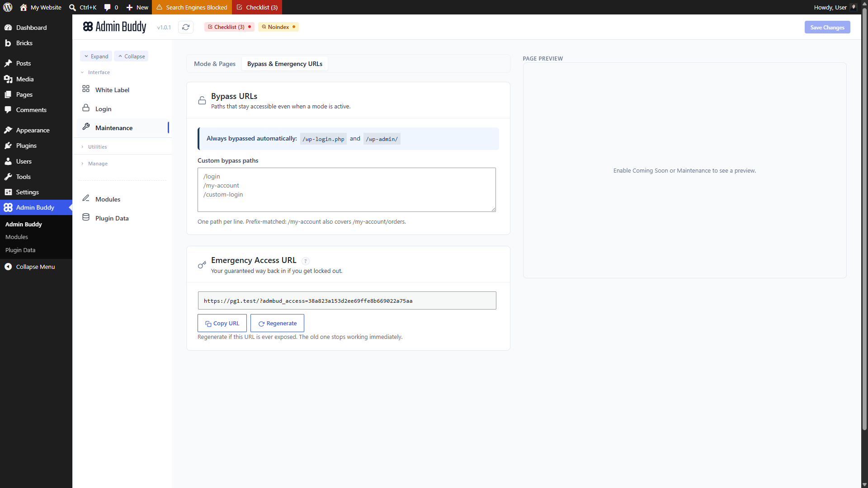Click into the Custom bypass paths textarea
Viewport: 868px width, 488px height.
(347, 190)
